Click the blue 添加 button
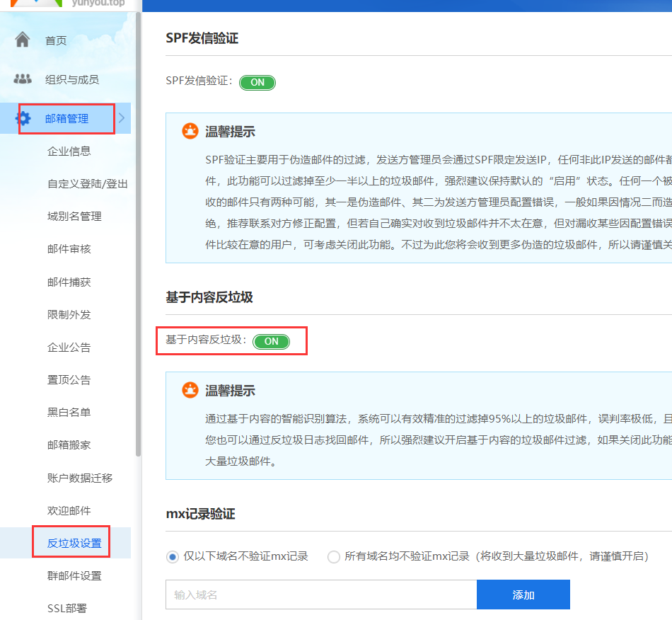The height and width of the screenshot is (620, 672). coord(523,595)
